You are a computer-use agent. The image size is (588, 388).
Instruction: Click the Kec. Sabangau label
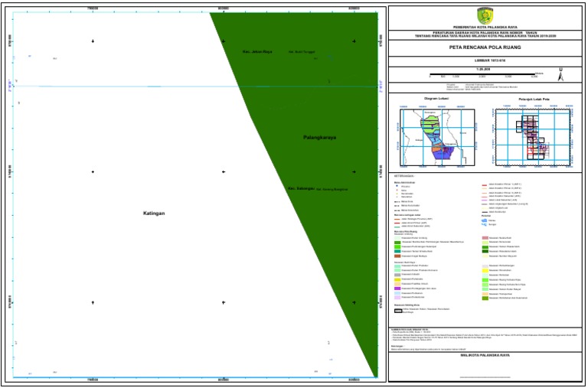point(300,187)
